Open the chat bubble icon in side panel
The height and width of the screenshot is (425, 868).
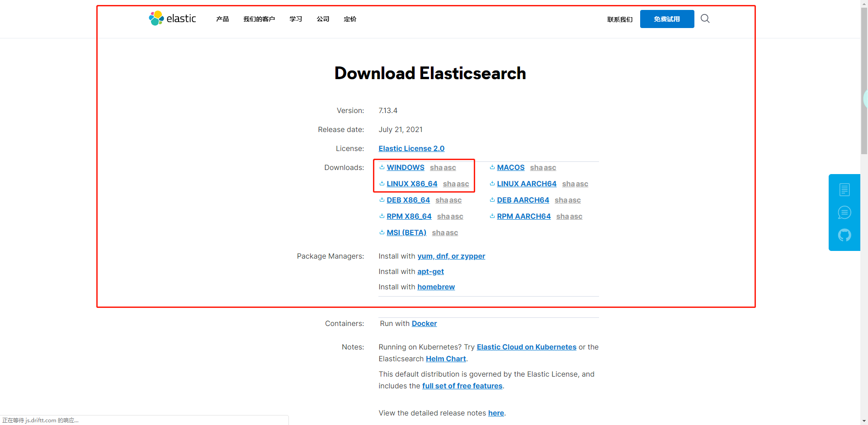[844, 212]
